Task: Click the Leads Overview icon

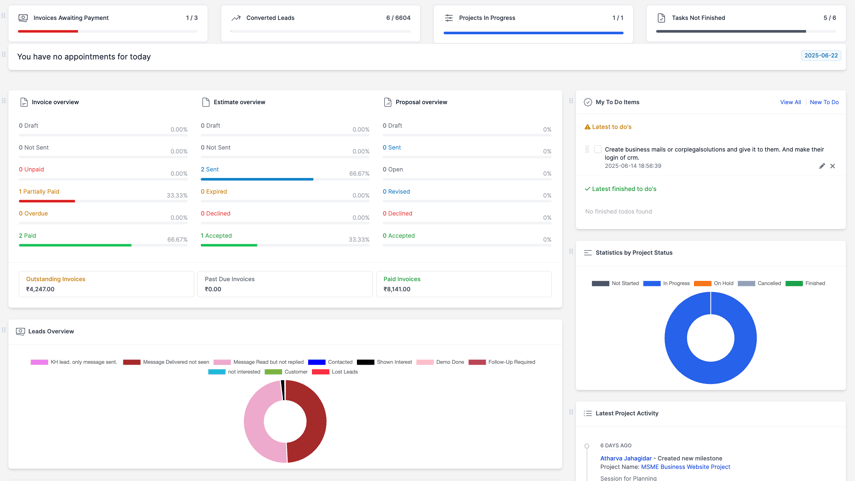Action: pos(20,332)
